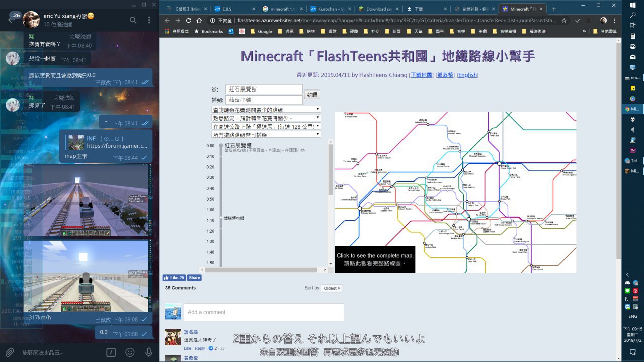The image size is (644, 362).
Task: Search within the Telegram chat
Action: (x=133, y=20)
